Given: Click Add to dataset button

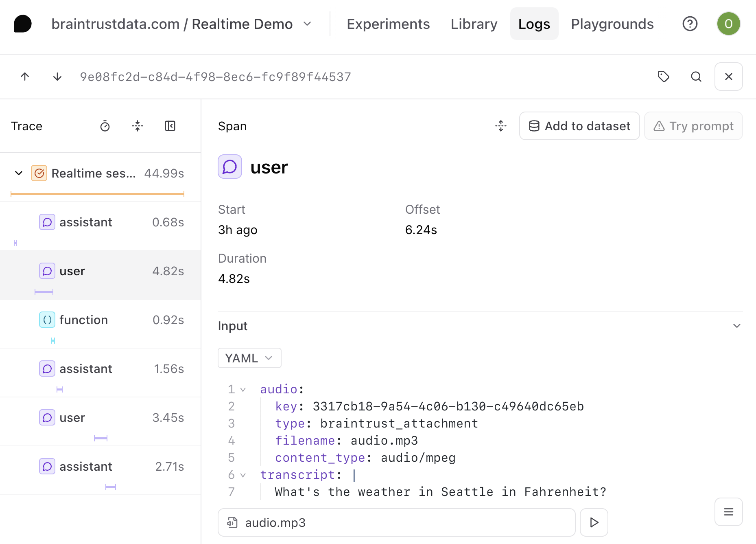Looking at the screenshot, I should (579, 126).
